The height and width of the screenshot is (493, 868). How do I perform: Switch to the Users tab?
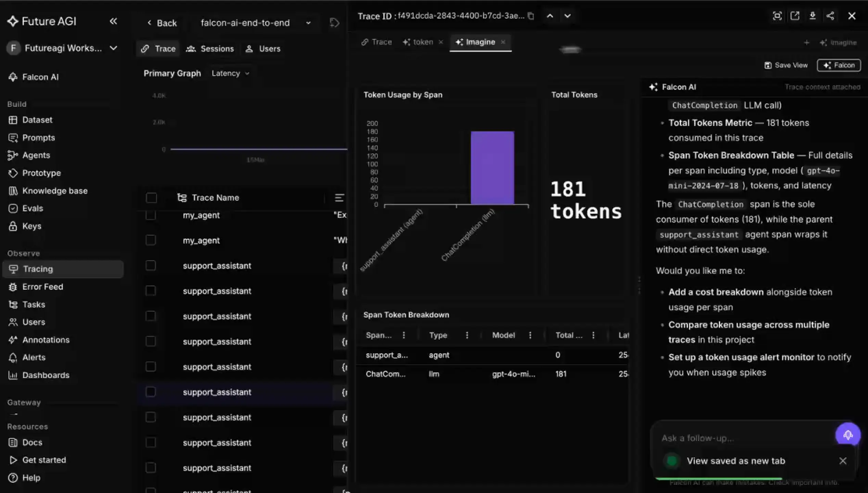pos(263,49)
